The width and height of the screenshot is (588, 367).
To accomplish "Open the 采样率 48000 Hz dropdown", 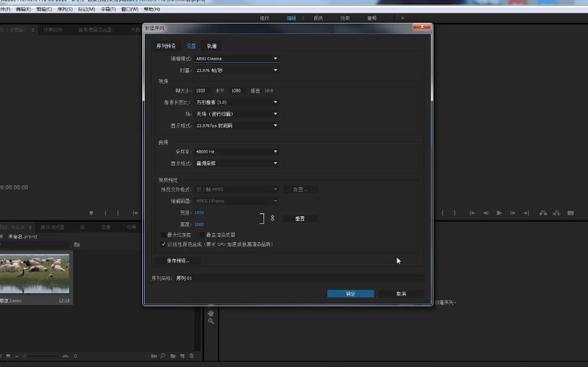I will click(237, 151).
